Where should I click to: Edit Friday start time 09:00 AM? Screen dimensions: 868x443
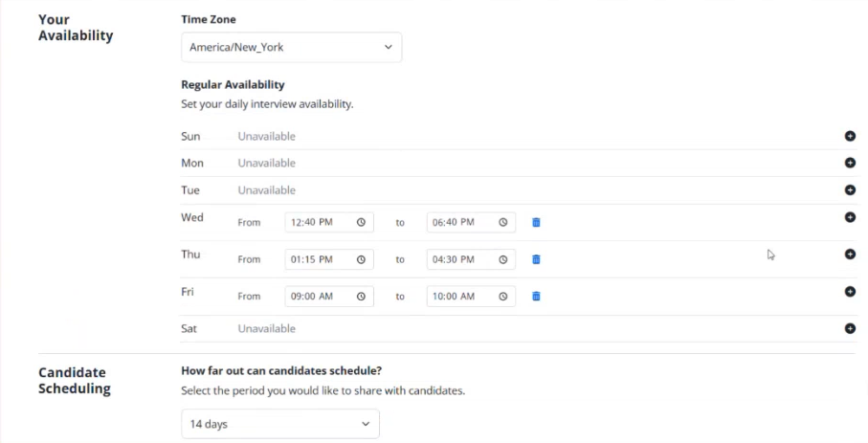tap(329, 297)
